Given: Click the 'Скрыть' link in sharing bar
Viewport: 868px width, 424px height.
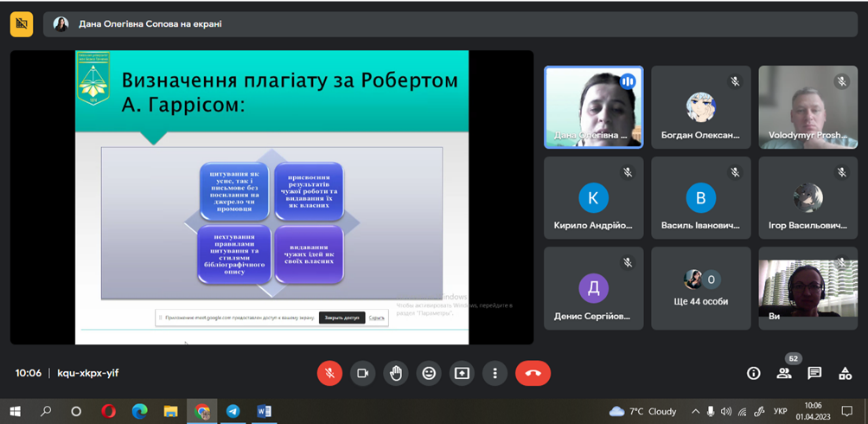Looking at the screenshot, I should 377,318.
